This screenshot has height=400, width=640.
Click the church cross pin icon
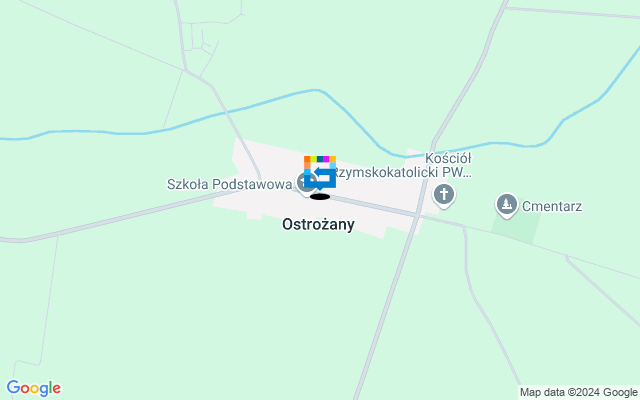(x=444, y=194)
